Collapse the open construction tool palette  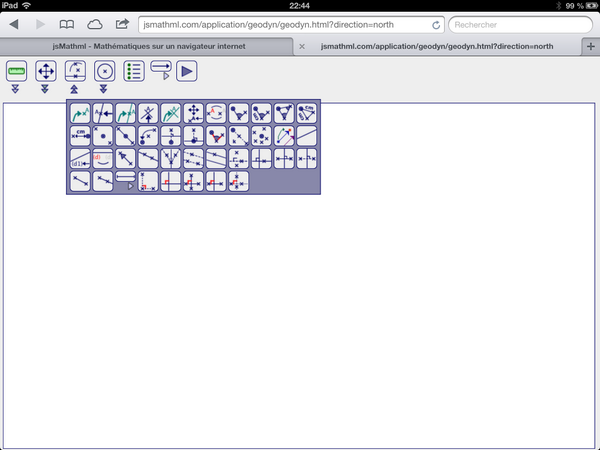coord(74,90)
